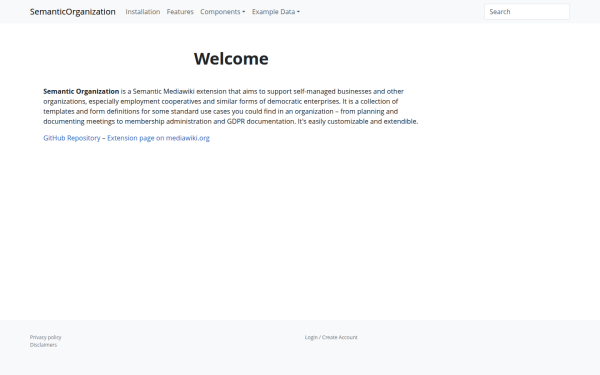Open the SemanticOrganization home brand link

(73, 12)
